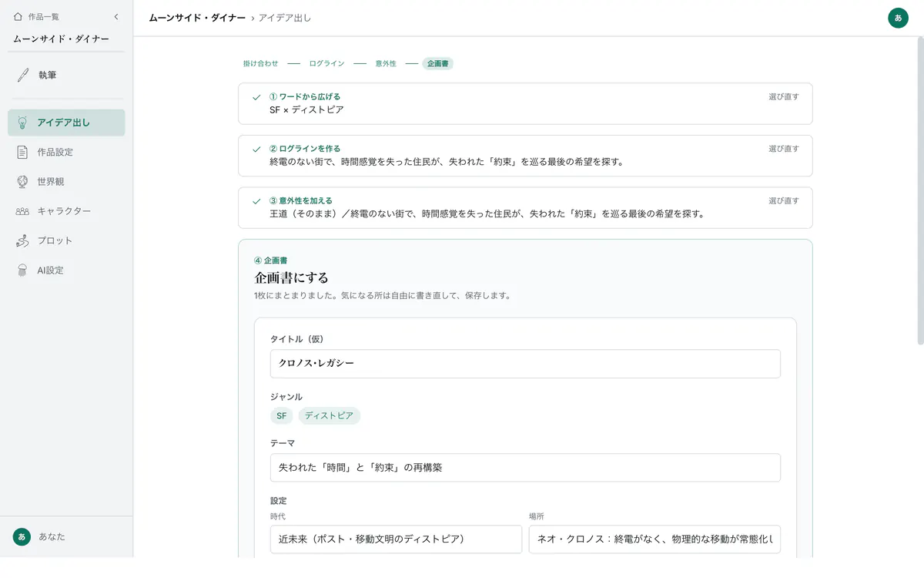Click the pen icon for 執筆

tap(23, 76)
